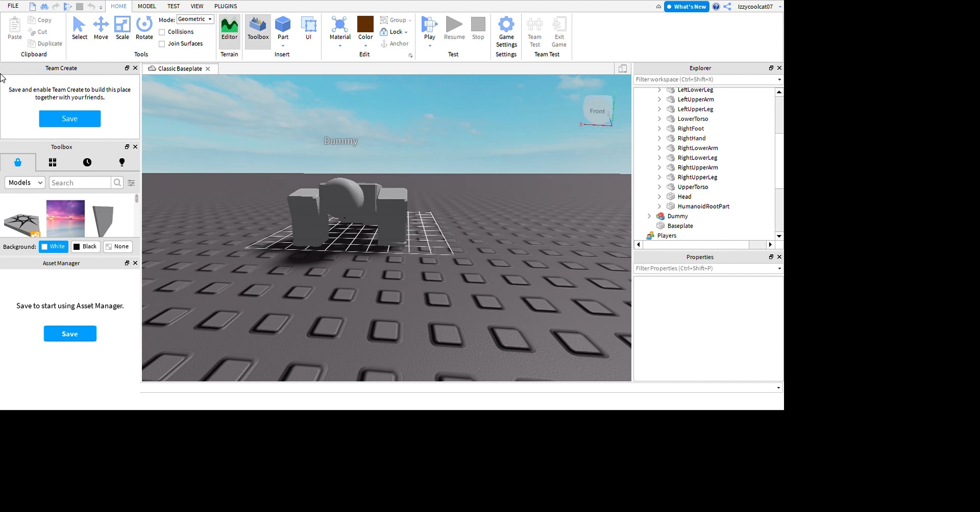This screenshot has height=512, width=980.
Task: Save to enable Team Create
Action: coord(69,118)
